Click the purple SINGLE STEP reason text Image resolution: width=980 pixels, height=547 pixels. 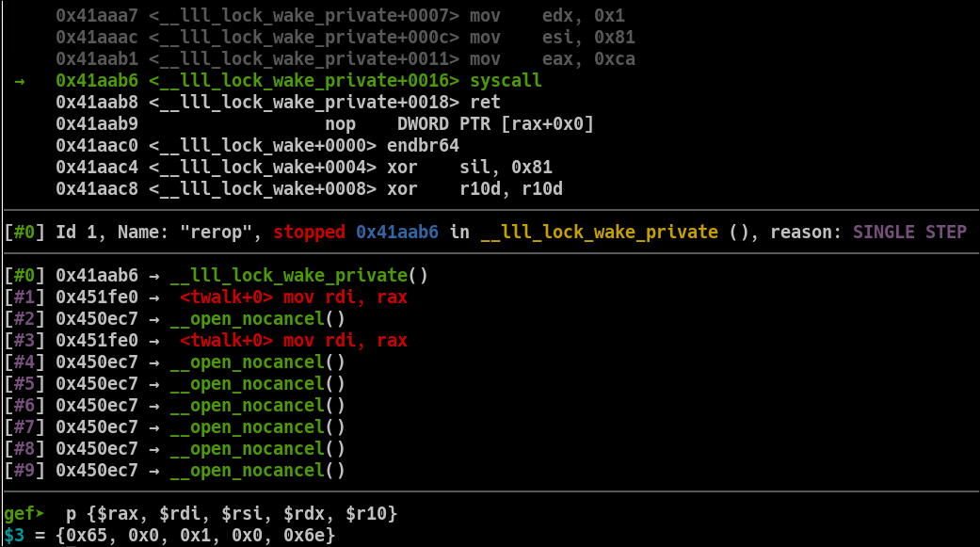click(x=909, y=232)
